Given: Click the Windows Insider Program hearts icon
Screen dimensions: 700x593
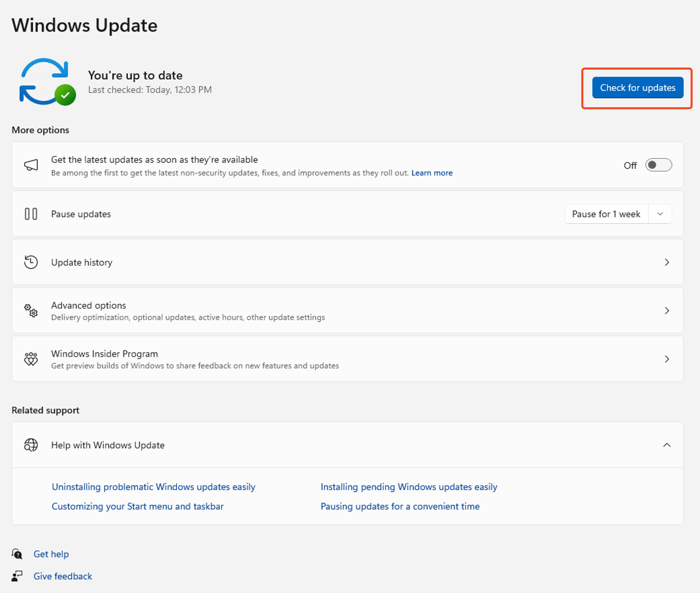Looking at the screenshot, I should [31, 359].
